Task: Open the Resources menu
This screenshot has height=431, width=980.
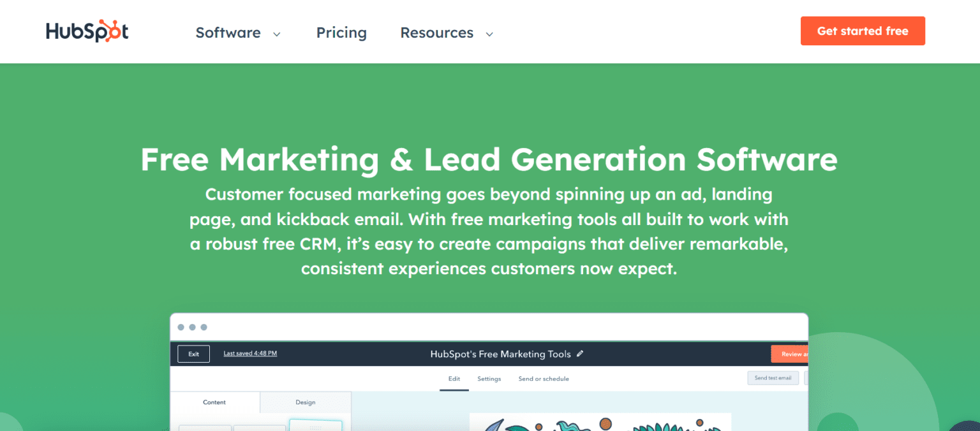Action: click(x=437, y=33)
